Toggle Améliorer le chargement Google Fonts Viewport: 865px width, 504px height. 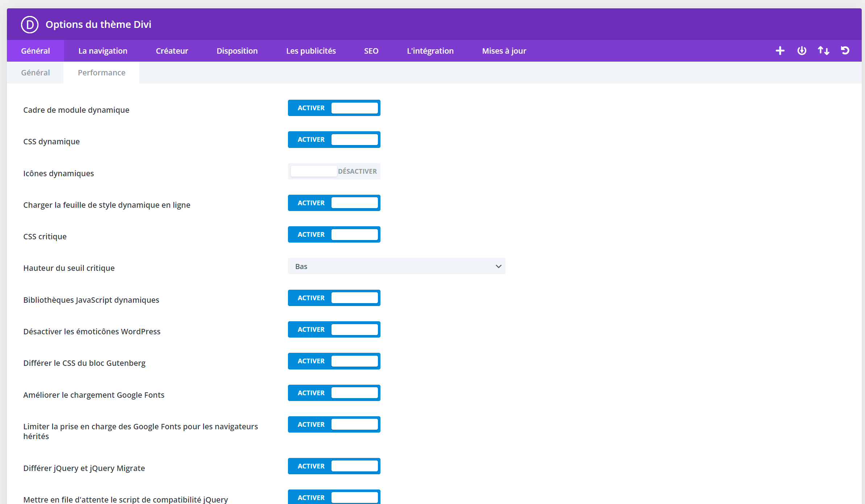pyautogui.click(x=334, y=393)
